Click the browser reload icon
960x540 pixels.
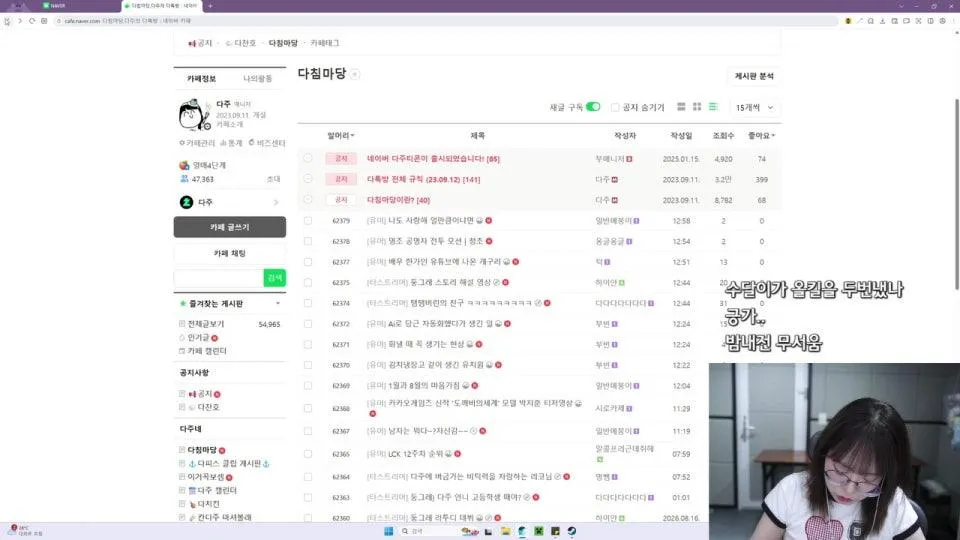(x=32, y=21)
